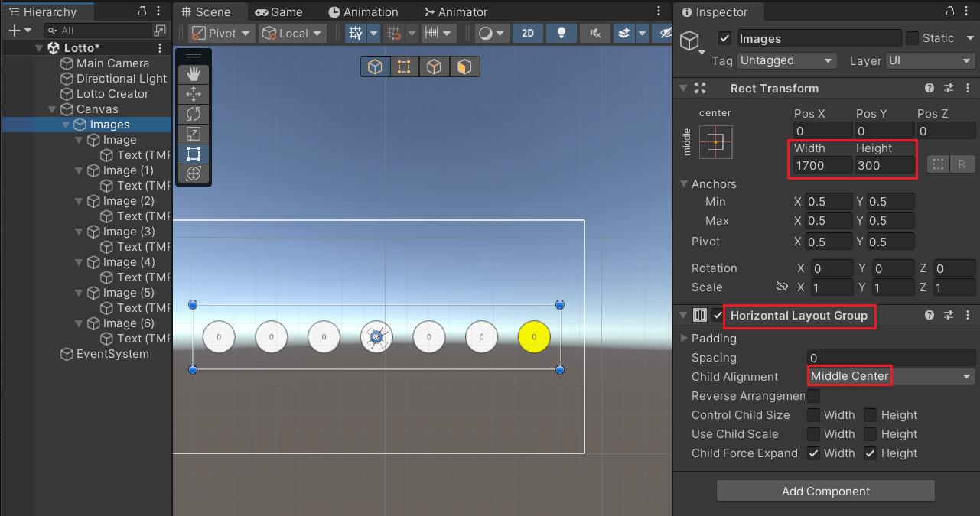Open the Animation tab
The height and width of the screenshot is (516, 980).
(363, 12)
